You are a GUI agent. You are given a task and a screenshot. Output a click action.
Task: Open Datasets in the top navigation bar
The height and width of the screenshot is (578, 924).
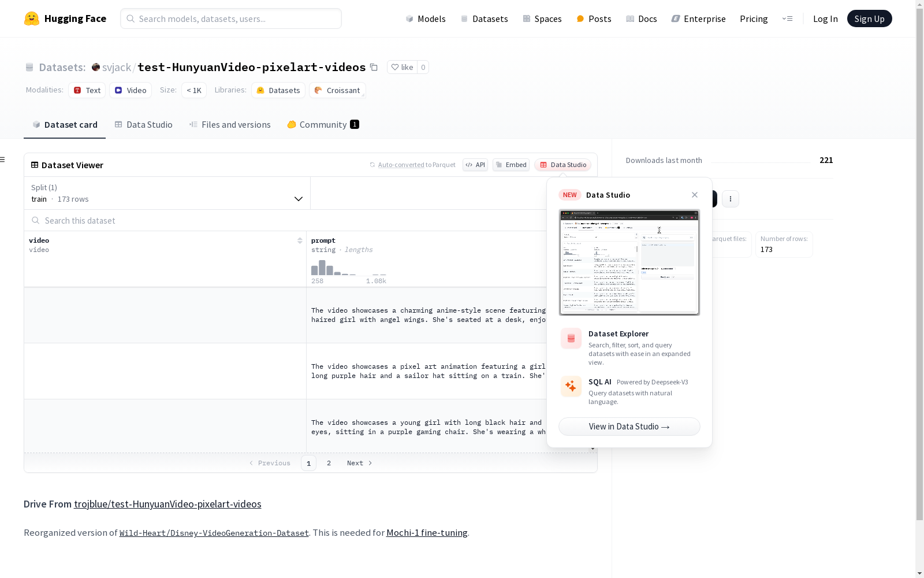pyautogui.click(x=484, y=18)
